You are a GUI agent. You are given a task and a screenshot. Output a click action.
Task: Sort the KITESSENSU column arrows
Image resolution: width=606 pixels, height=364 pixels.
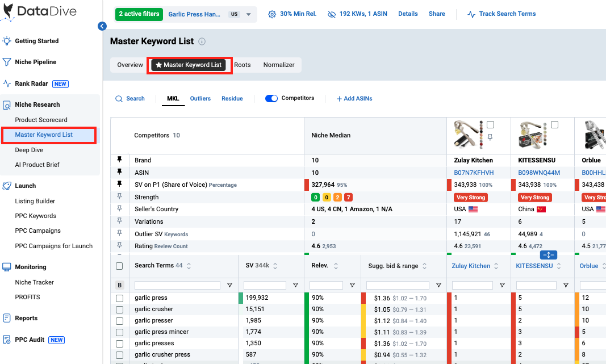(x=559, y=266)
